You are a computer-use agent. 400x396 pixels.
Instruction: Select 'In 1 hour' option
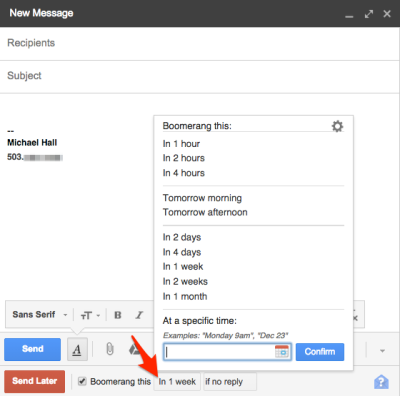point(181,144)
